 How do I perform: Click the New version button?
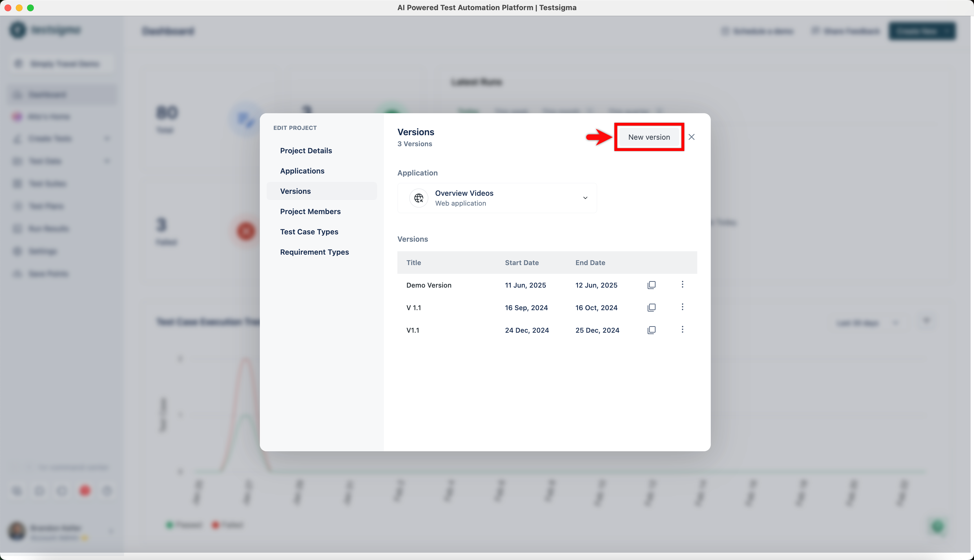[x=648, y=137]
